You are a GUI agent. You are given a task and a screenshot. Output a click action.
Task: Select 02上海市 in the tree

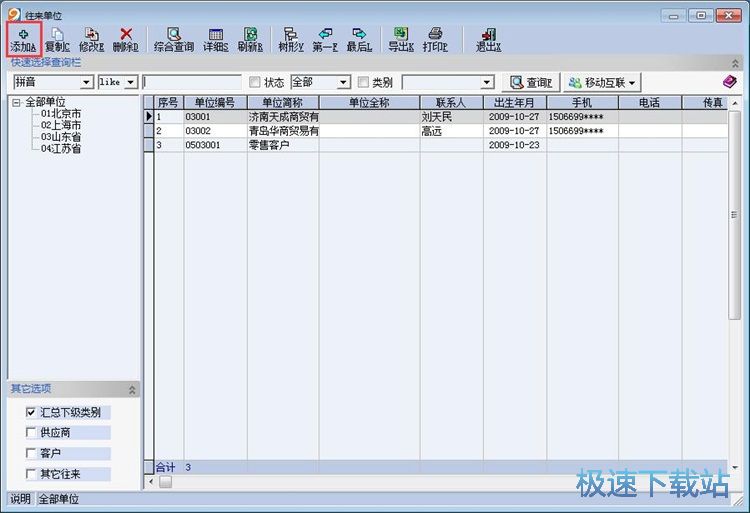(61, 125)
